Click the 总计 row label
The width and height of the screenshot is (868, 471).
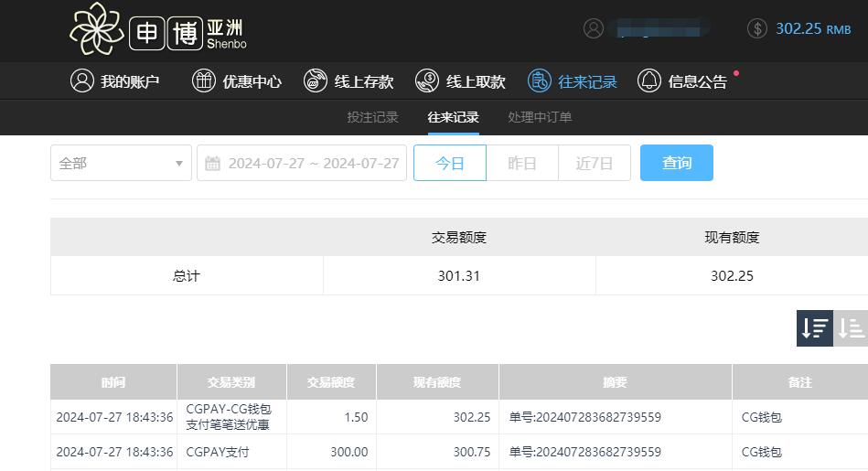tap(187, 275)
